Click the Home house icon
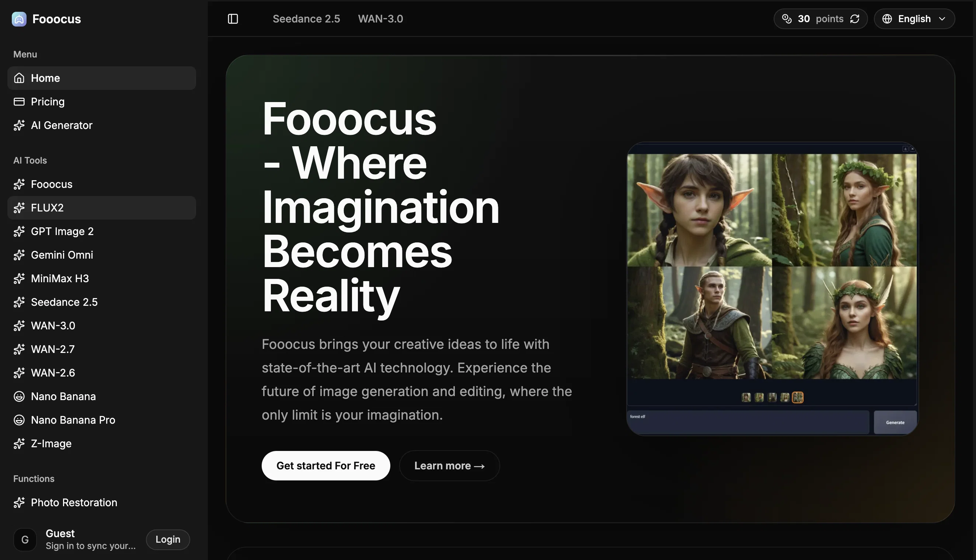The width and height of the screenshot is (976, 560). click(19, 78)
